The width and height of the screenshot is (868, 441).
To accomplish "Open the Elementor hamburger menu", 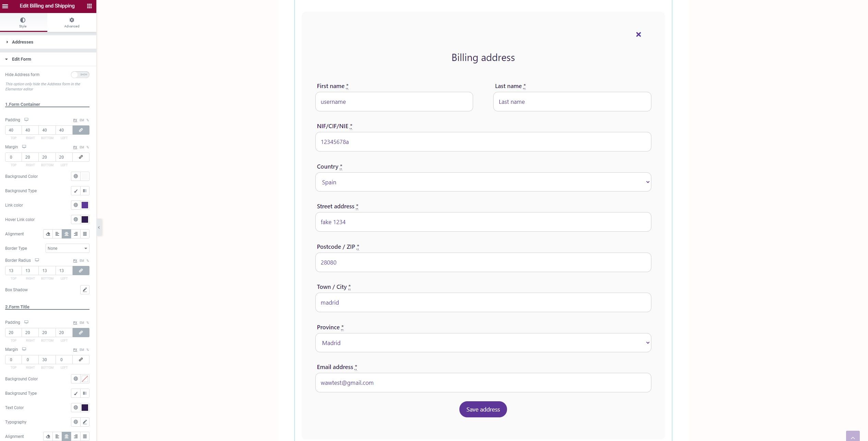I will click(5, 6).
